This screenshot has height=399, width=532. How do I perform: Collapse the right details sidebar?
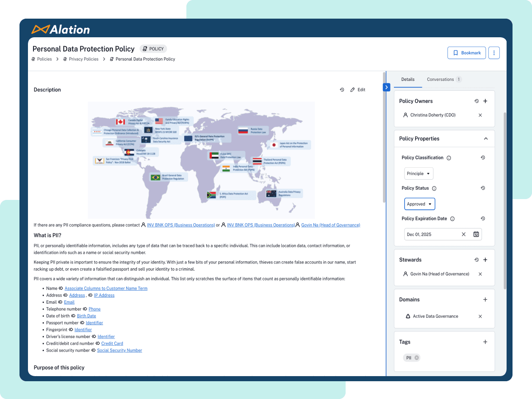(386, 87)
